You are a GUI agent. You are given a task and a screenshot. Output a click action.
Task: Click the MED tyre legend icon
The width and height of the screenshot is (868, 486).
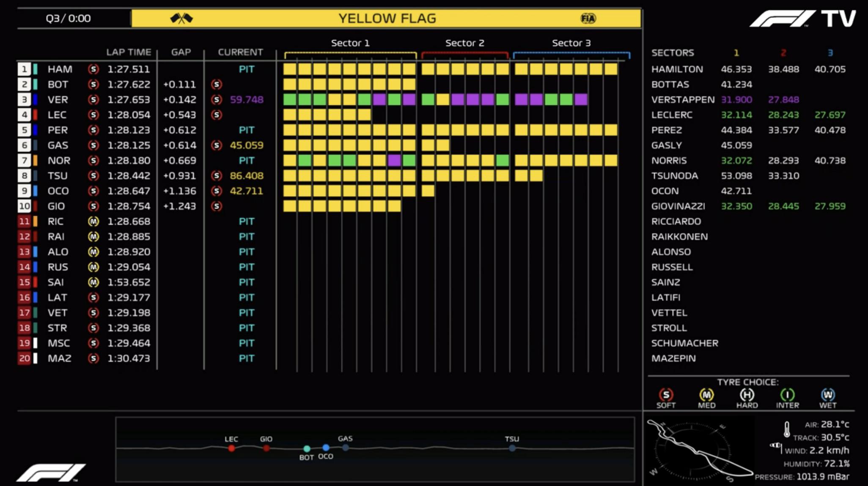tap(706, 395)
